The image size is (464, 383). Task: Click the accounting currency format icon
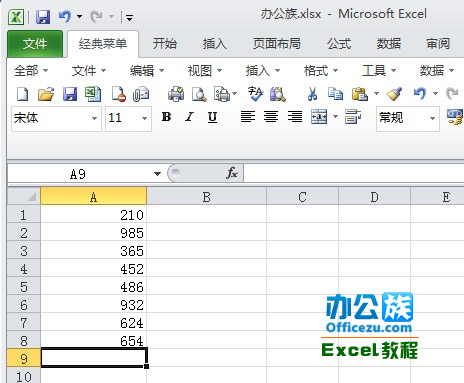click(x=455, y=117)
